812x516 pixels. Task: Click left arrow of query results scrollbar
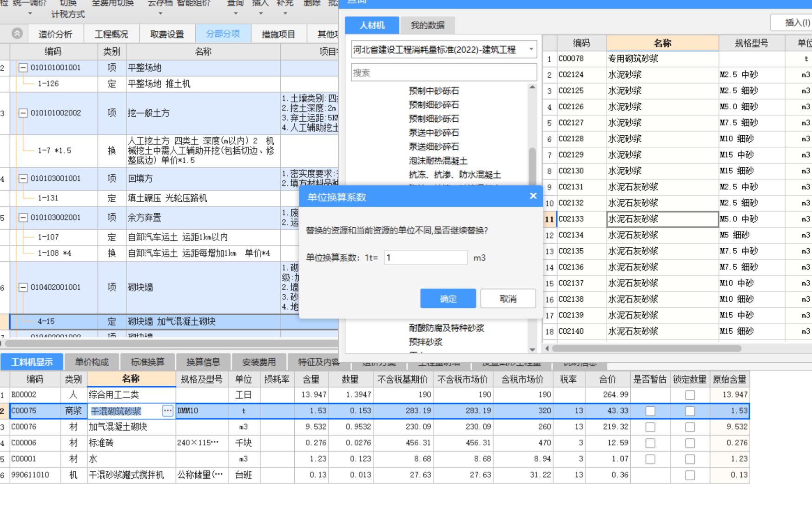click(x=547, y=348)
